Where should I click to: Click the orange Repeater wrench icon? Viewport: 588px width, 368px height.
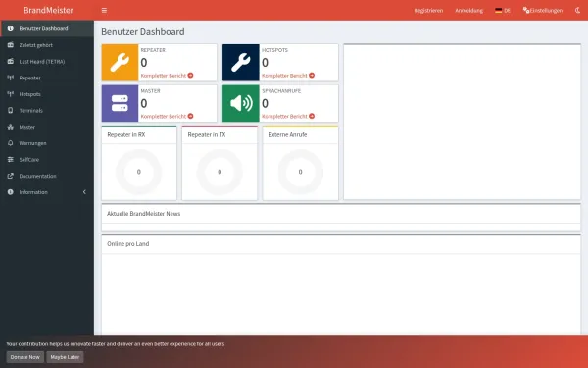pos(120,63)
